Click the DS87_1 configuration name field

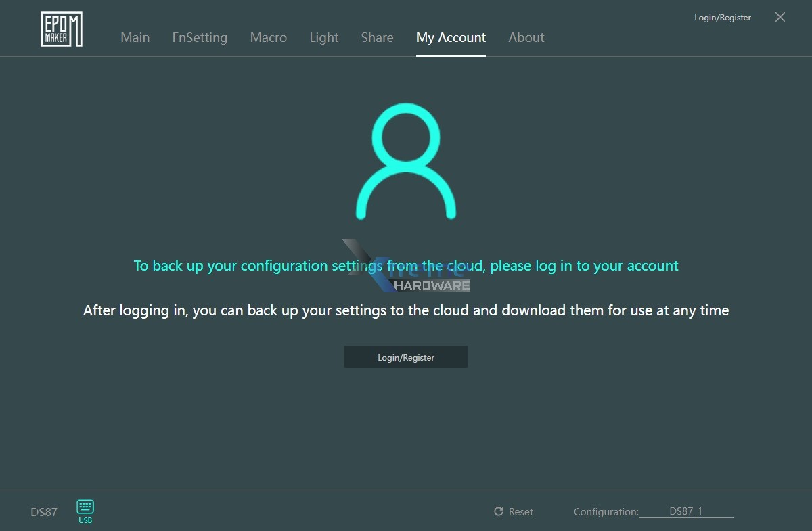[686, 511]
